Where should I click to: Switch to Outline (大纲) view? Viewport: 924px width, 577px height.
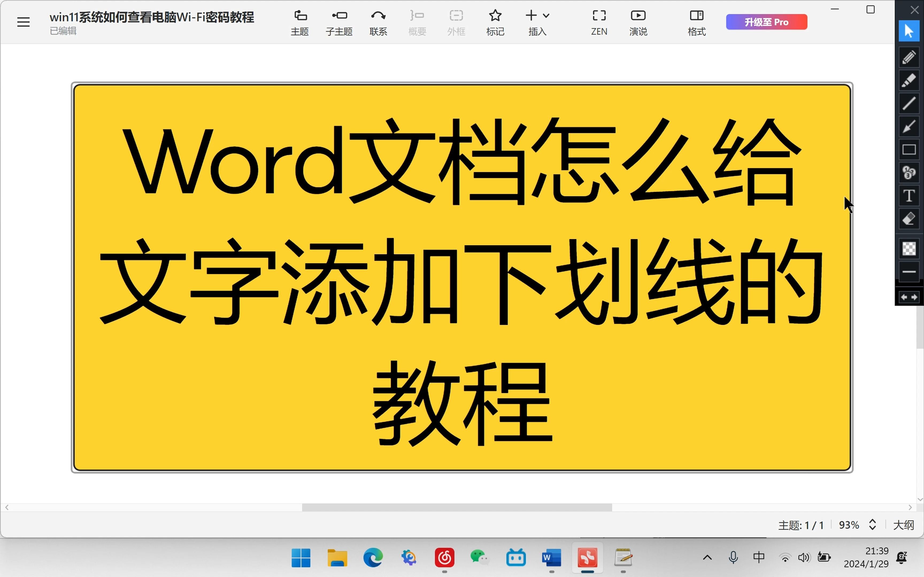[903, 525]
